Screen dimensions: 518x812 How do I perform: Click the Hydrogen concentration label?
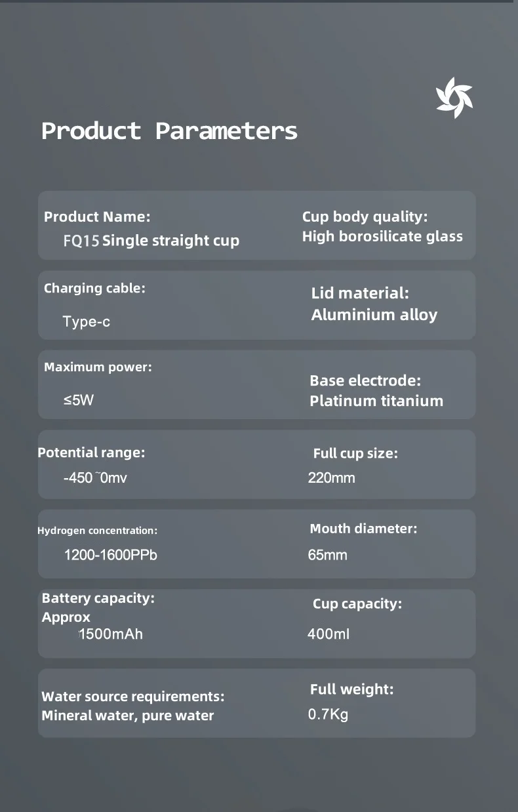pos(97,531)
